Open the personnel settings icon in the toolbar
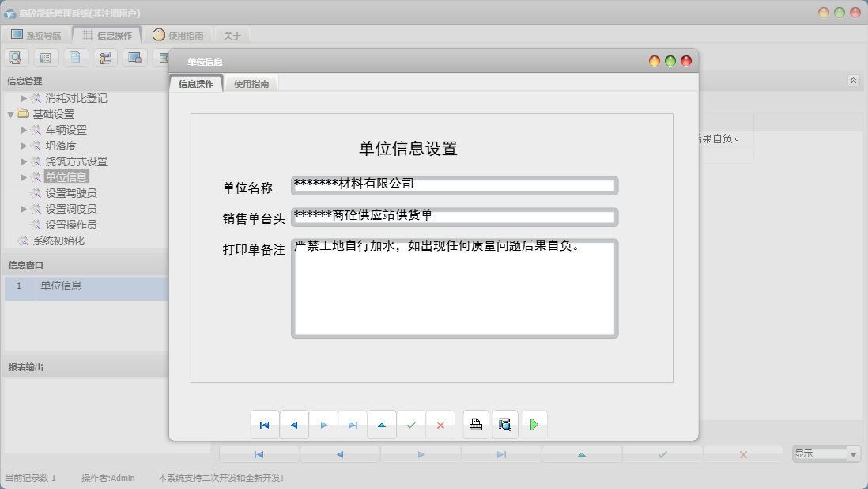Screen dimensions: 868x489 point(105,57)
